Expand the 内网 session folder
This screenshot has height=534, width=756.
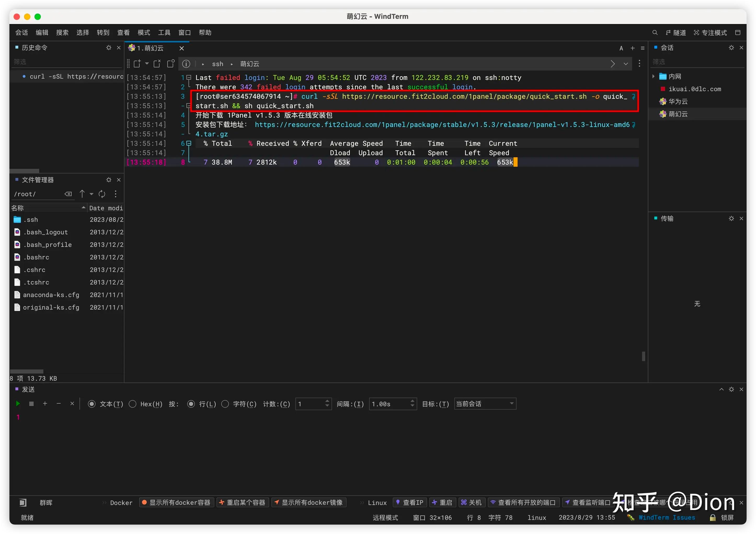click(654, 76)
